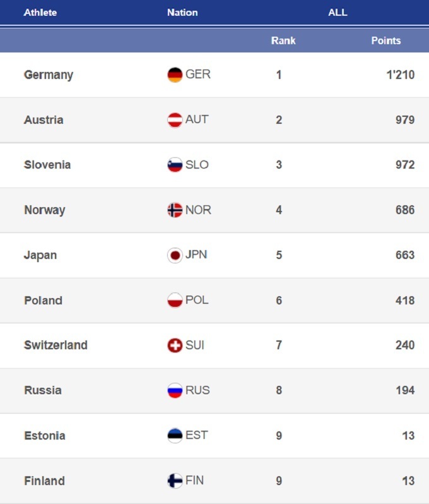This screenshot has height=504, width=429.
Task: Sort by the Points subheader
Action: 385,40
